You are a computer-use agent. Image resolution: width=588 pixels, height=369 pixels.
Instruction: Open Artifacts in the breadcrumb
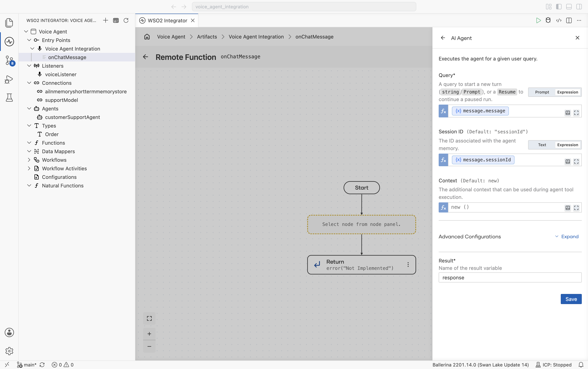pyautogui.click(x=207, y=37)
